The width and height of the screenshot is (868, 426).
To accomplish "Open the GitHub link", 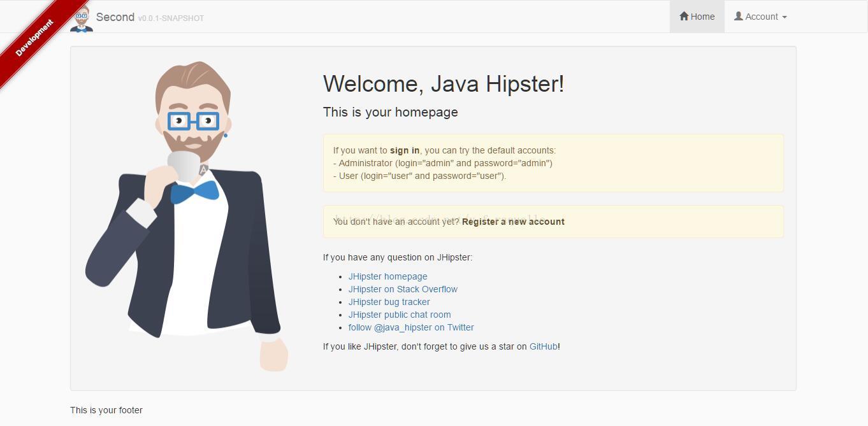I will tap(544, 346).
